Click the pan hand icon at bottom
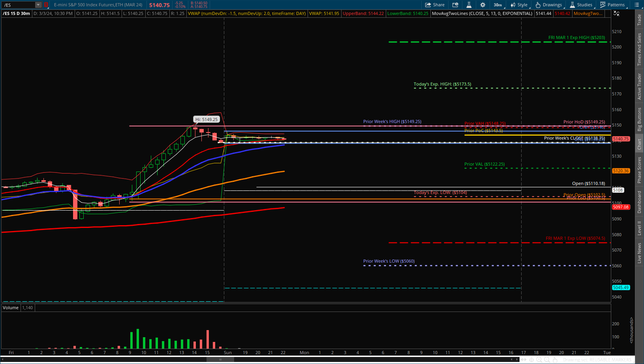This screenshot has width=644, height=364. (555, 360)
